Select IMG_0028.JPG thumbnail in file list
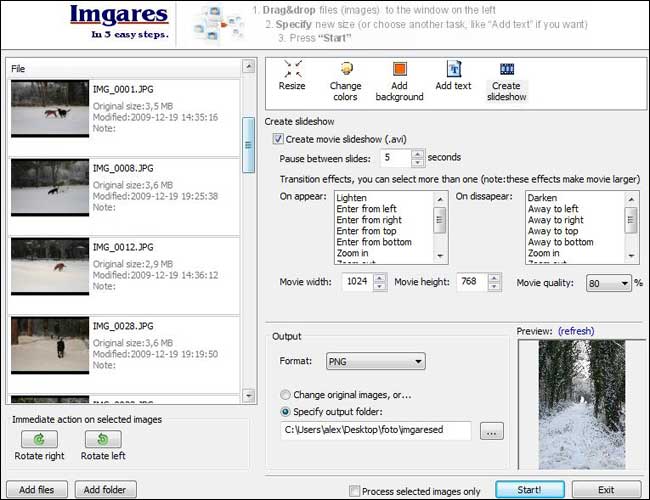650x500 pixels. tap(50, 345)
